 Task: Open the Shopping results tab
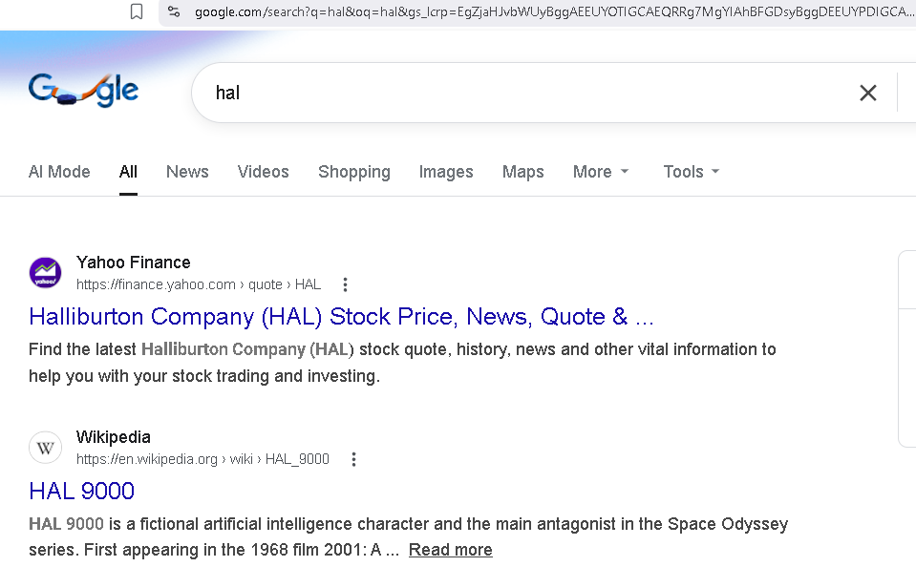click(353, 172)
